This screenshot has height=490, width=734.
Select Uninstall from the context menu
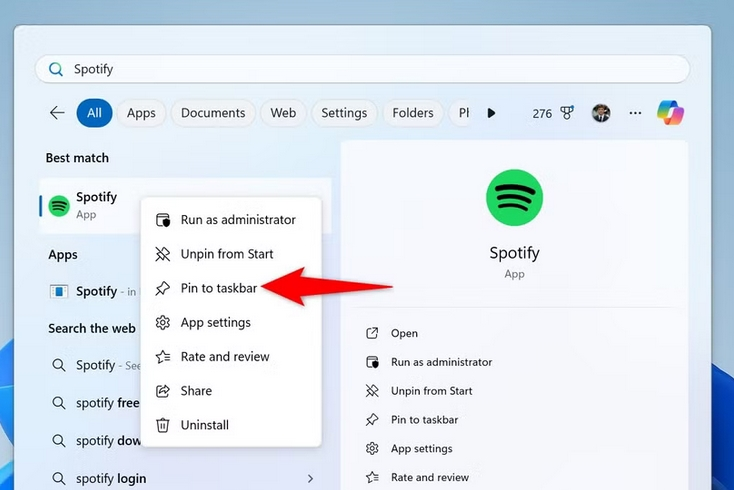pos(204,425)
